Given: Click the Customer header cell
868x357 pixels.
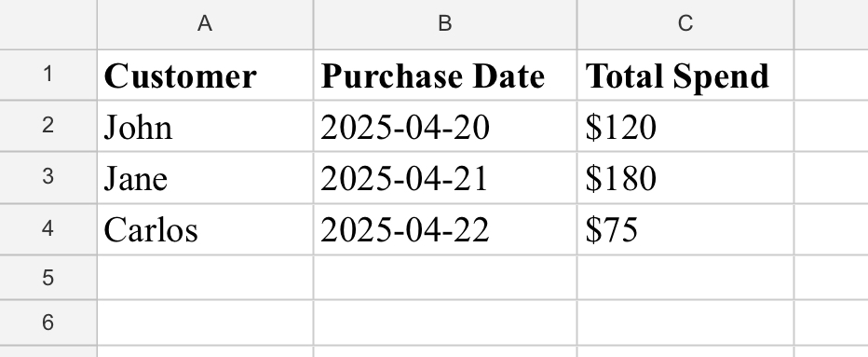Looking at the screenshot, I should click(x=206, y=76).
